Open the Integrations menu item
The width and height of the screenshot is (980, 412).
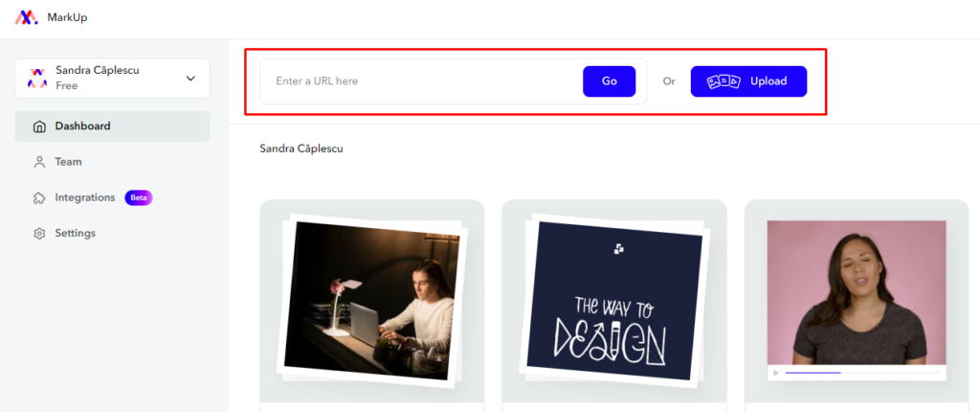(x=113, y=198)
